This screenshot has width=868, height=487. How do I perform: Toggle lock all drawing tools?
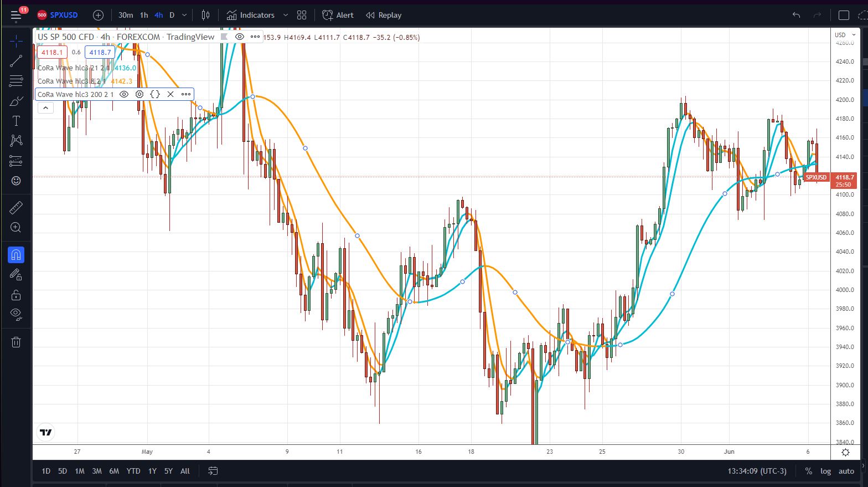coord(16,295)
